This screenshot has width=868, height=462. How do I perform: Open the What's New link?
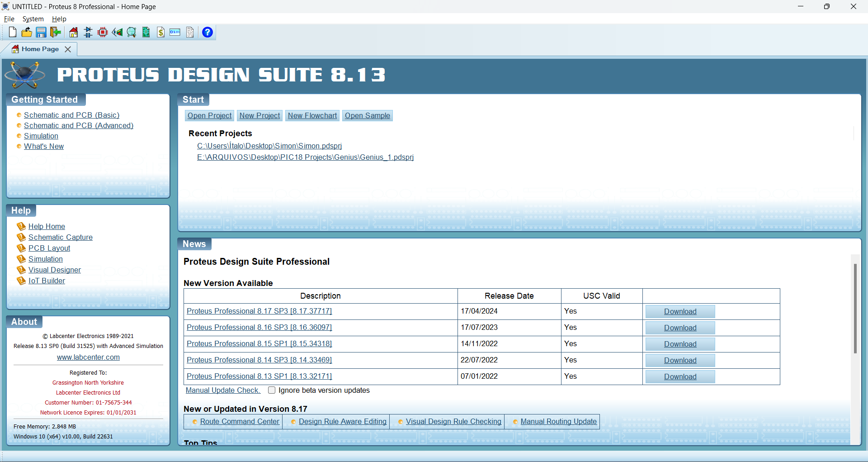44,146
